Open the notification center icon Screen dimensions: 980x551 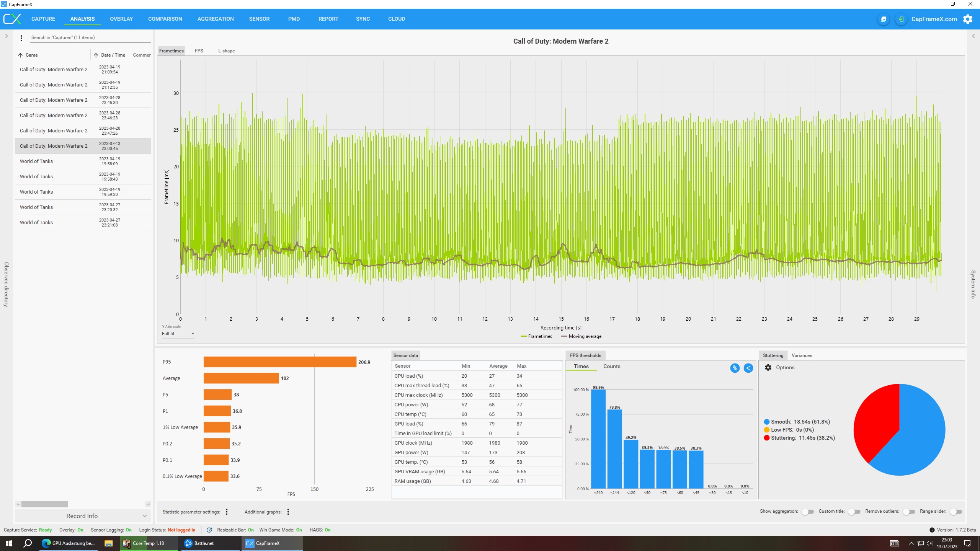click(x=967, y=543)
